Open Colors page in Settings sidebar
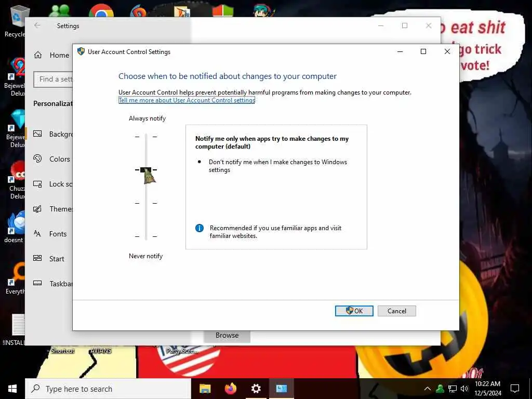The height and width of the screenshot is (399, 532). 51,159
